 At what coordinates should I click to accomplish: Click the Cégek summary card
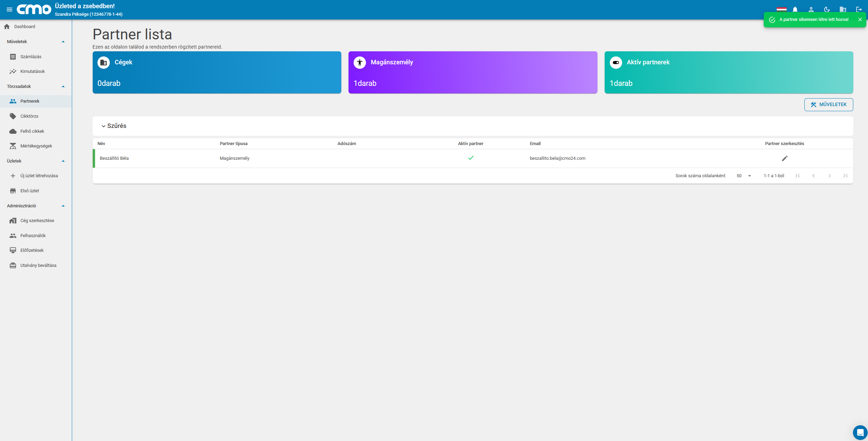(x=217, y=73)
